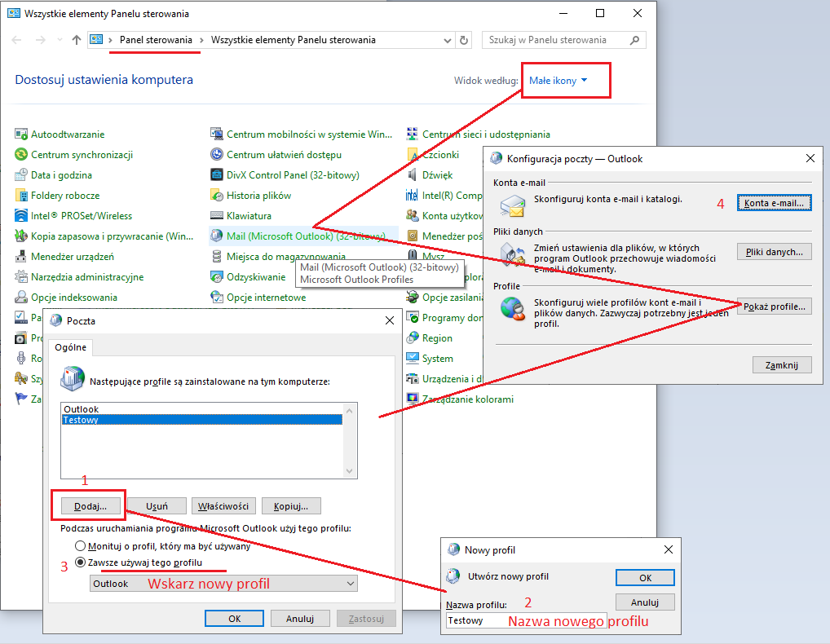Viewport: 830px width, 644px height.
Task: Open Miejsca do magazynowania icon
Action: tap(217, 257)
